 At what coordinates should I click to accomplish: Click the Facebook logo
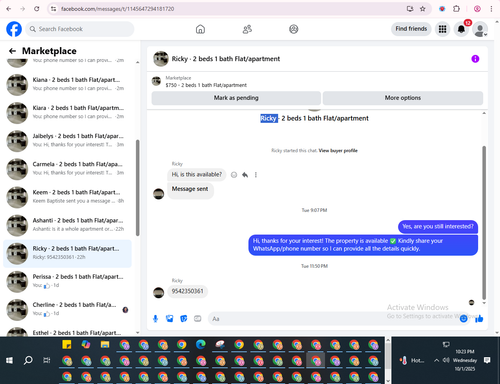14,29
